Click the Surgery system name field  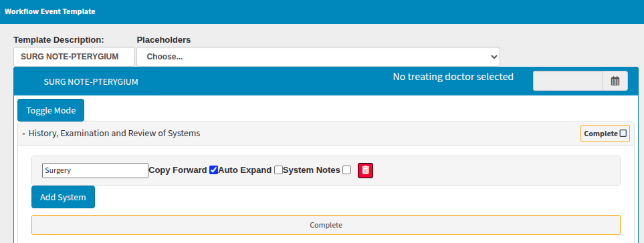(x=95, y=170)
